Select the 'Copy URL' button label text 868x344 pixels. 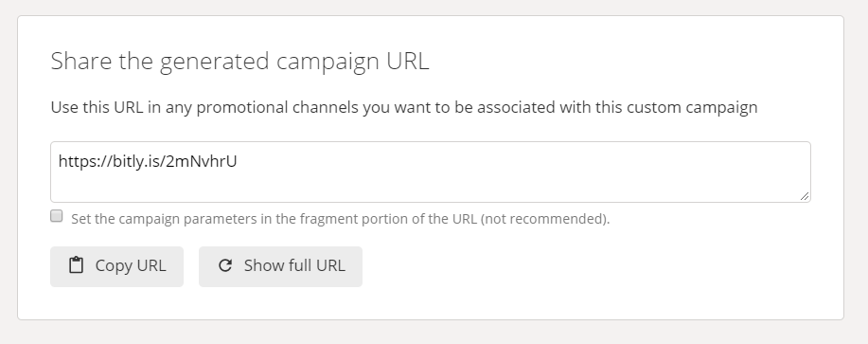click(131, 266)
